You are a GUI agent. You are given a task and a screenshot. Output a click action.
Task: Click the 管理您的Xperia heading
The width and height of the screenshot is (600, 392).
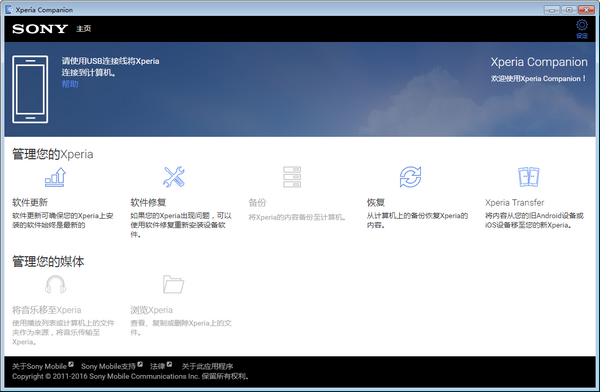[x=53, y=154]
